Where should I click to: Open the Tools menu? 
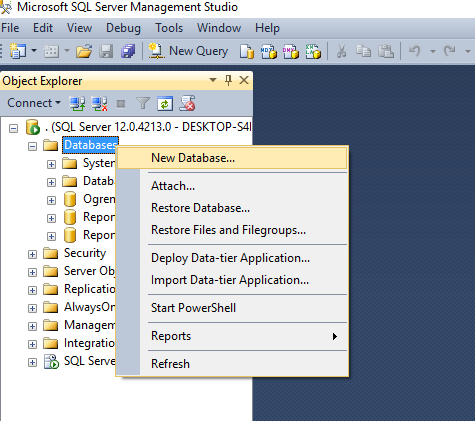tap(169, 28)
